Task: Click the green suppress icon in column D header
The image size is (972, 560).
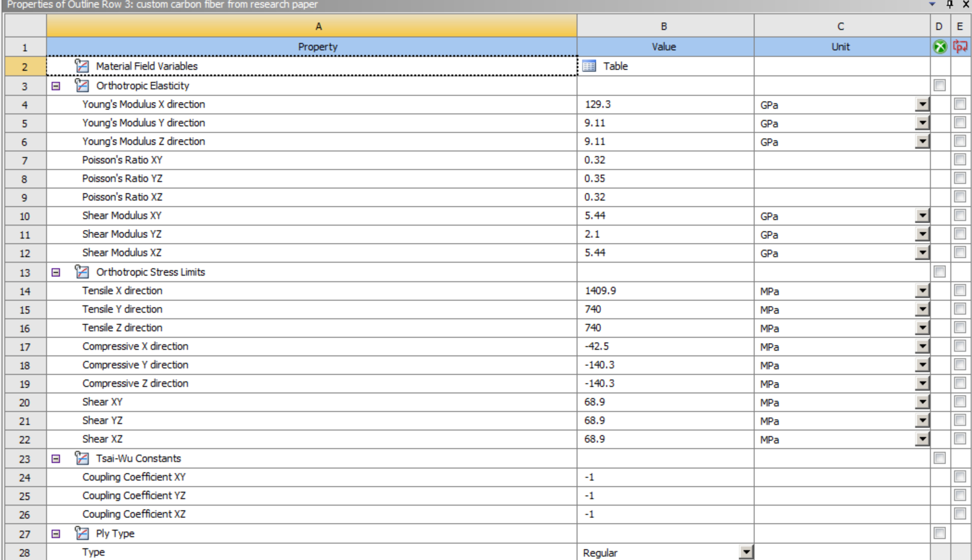Action: coord(940,46)
